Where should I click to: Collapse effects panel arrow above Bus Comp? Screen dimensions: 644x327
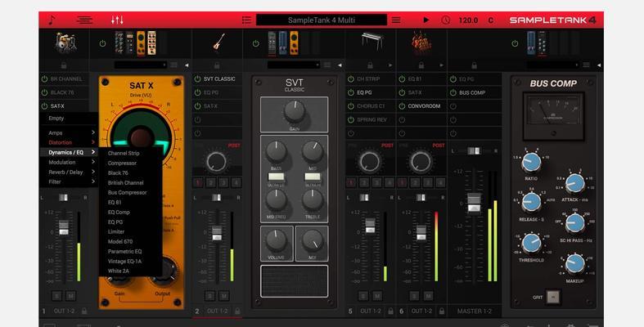[x=599, y=65]
